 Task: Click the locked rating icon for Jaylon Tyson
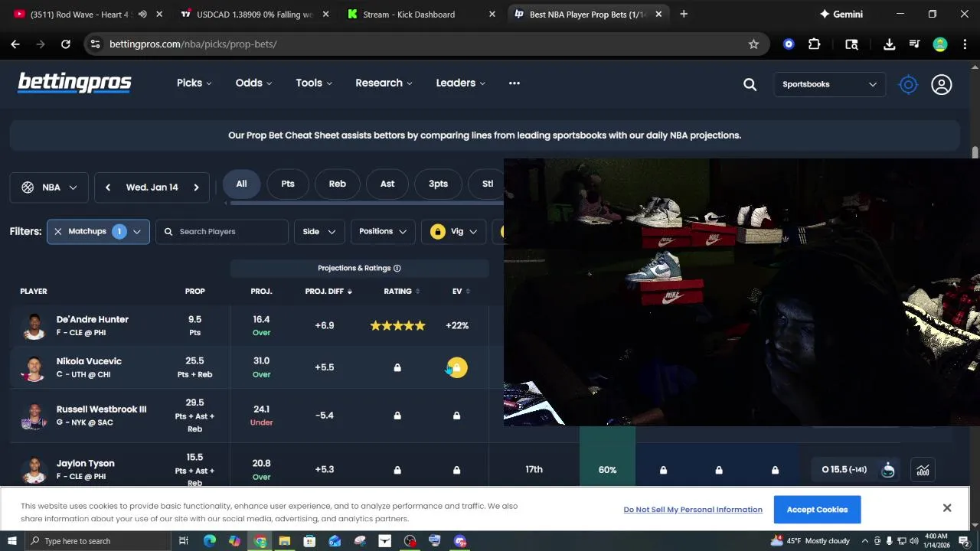click(397, 470)
